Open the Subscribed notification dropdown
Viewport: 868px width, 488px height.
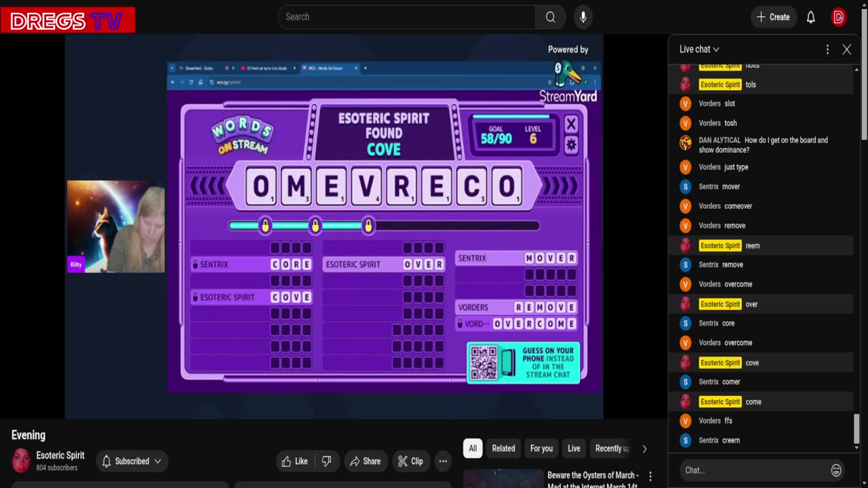(132, 462)
